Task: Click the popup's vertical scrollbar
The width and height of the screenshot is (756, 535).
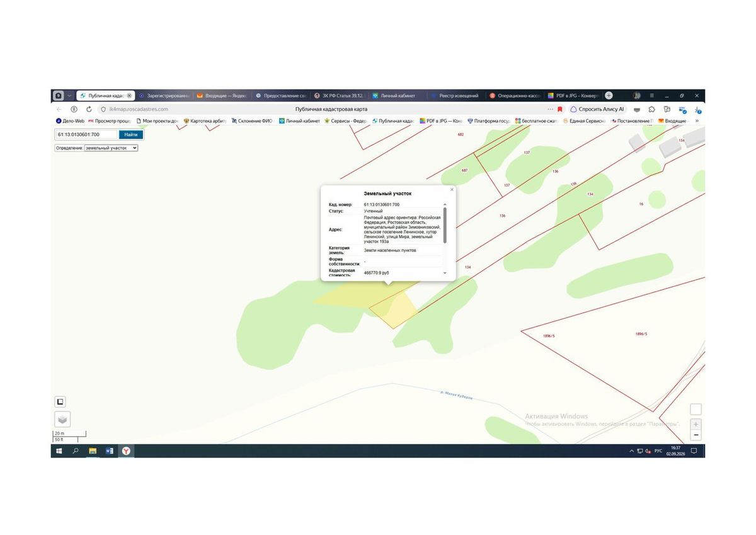Action: pyautogui.click(x=445, y=225)
